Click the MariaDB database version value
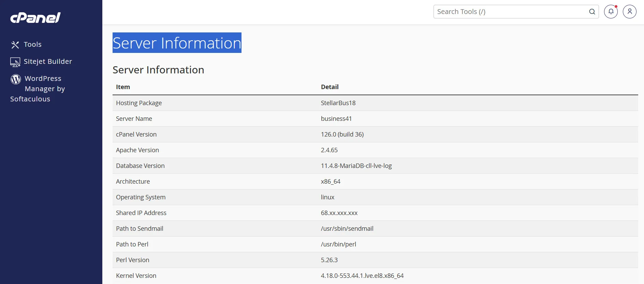 click(x=356, y=166)
